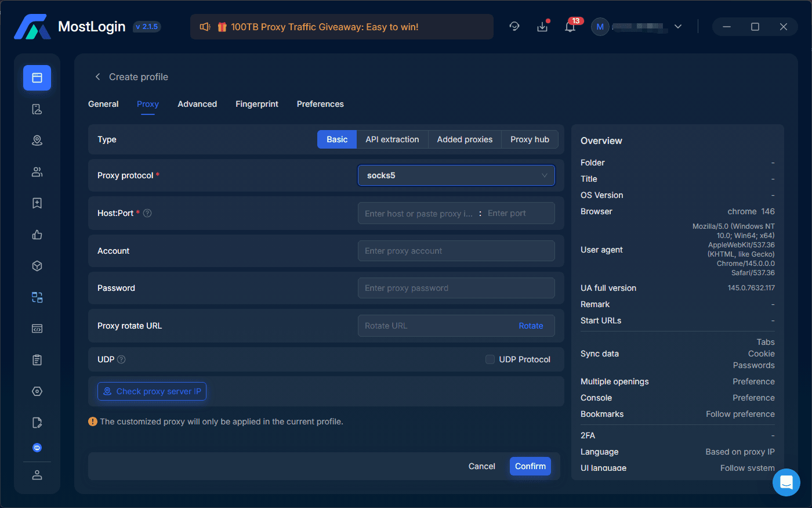Click the UDP help question icon

pyautogui.click(x=121, y=359)
